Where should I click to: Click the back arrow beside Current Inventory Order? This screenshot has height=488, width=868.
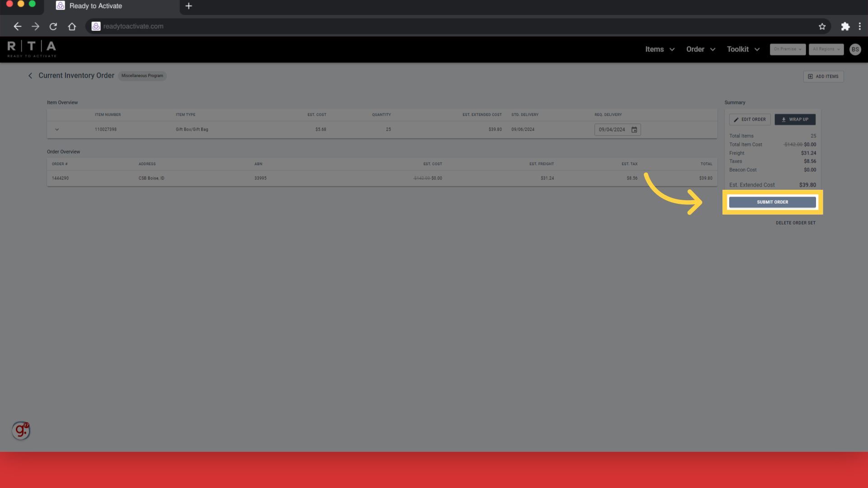30,76
